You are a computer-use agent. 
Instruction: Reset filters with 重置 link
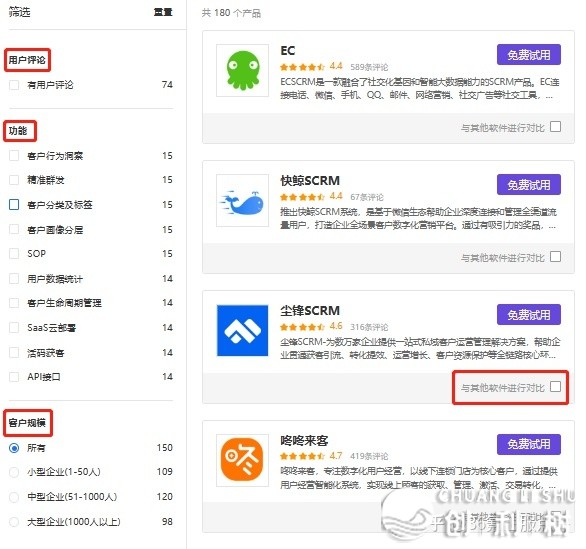[x=163, y=12]
